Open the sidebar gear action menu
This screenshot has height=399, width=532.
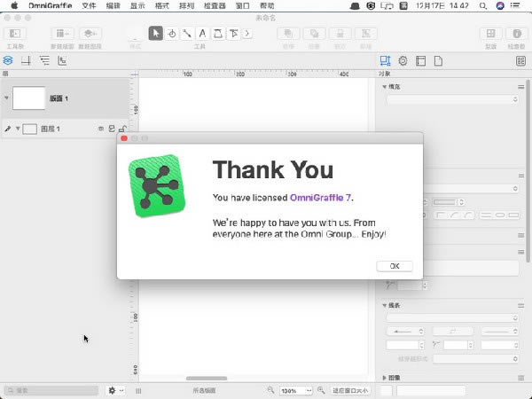[x=115, y=390]
